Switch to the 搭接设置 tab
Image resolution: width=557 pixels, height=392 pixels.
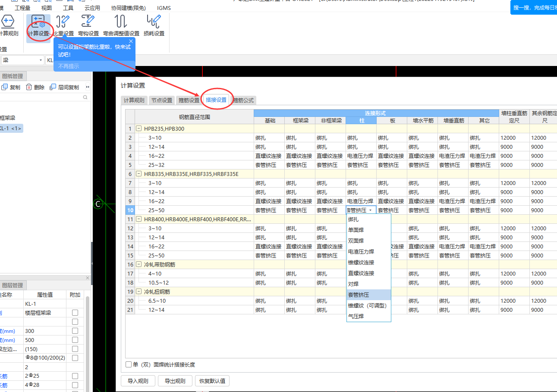click(x=216, y=100)
